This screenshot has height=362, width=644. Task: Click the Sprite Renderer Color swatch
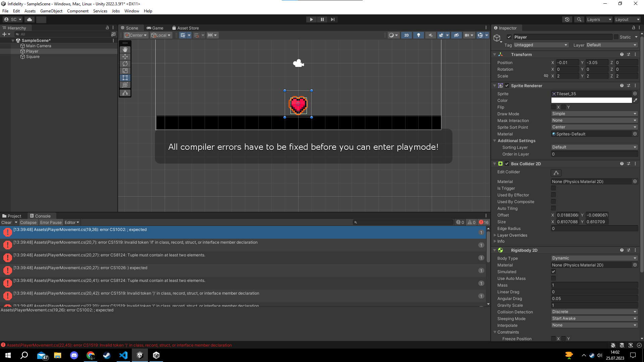[591, 101]
